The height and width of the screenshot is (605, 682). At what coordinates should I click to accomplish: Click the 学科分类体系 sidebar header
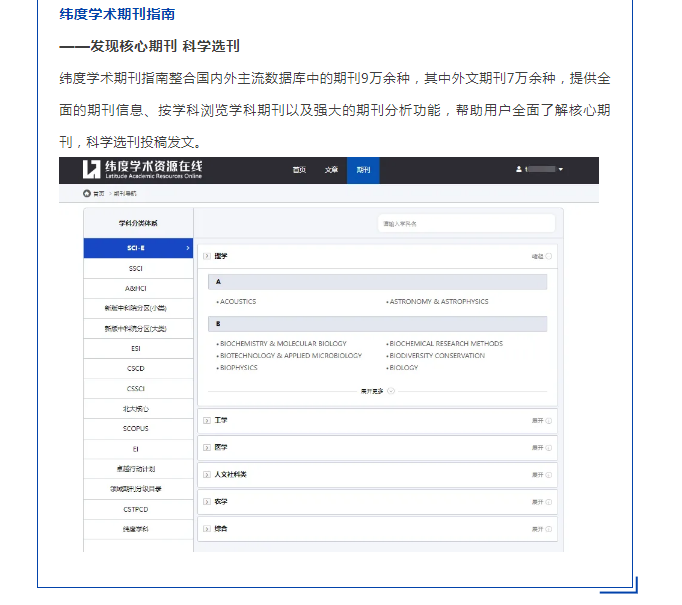point(138,223)
